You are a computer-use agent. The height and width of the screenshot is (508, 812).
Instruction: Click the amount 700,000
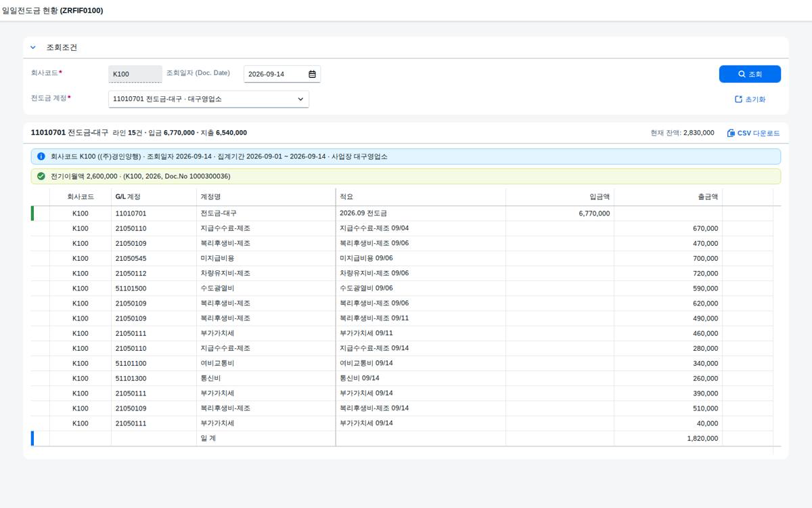(x=668, y=258)
